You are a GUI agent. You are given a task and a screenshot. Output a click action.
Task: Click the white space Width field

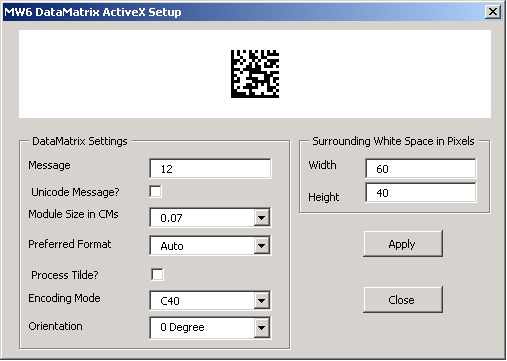point(421,169)
